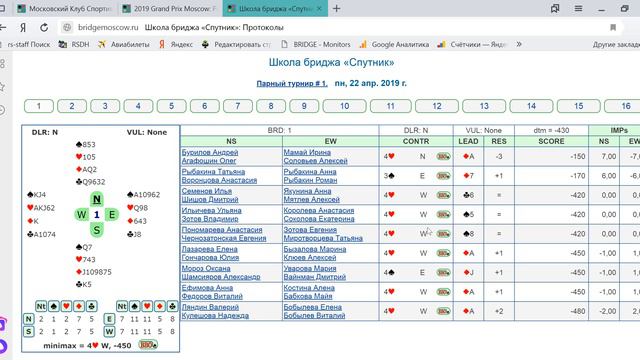Open the Парный турнир # 1 link

click(x=292, y=83)
